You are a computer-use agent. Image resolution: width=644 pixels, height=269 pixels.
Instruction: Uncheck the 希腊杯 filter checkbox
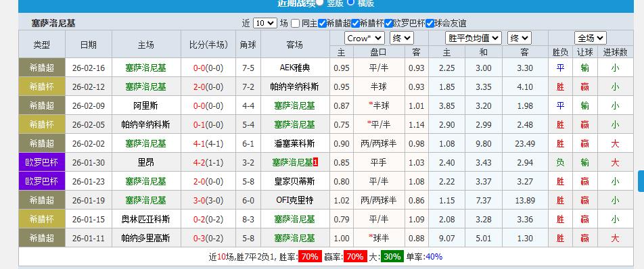[355, 24]
